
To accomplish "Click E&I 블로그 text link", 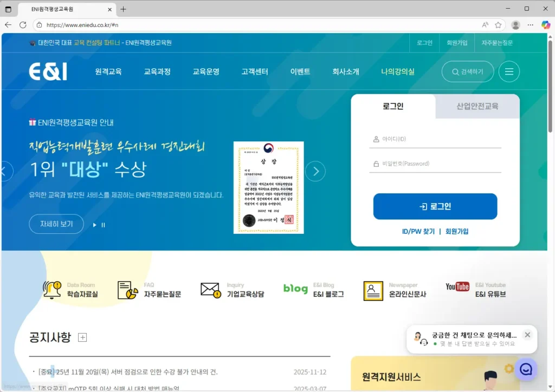I will pyautogui.click(x=328, y=294).
